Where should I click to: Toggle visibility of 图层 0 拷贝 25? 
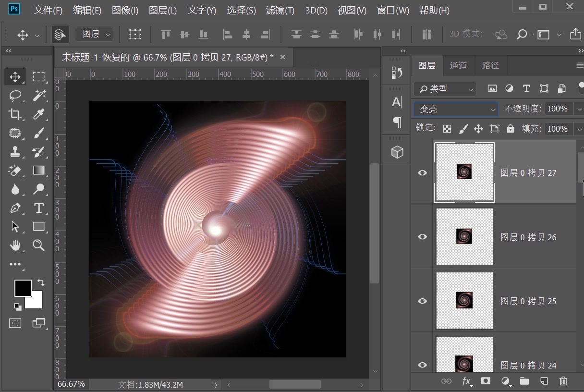pyautogui.click(x=422, y=301)
